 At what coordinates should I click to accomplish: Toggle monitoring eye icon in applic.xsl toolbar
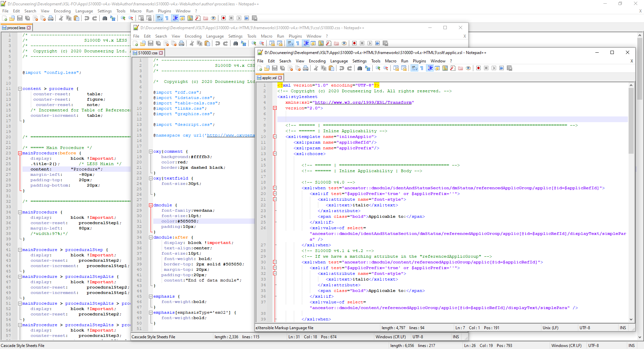[468, 68]
